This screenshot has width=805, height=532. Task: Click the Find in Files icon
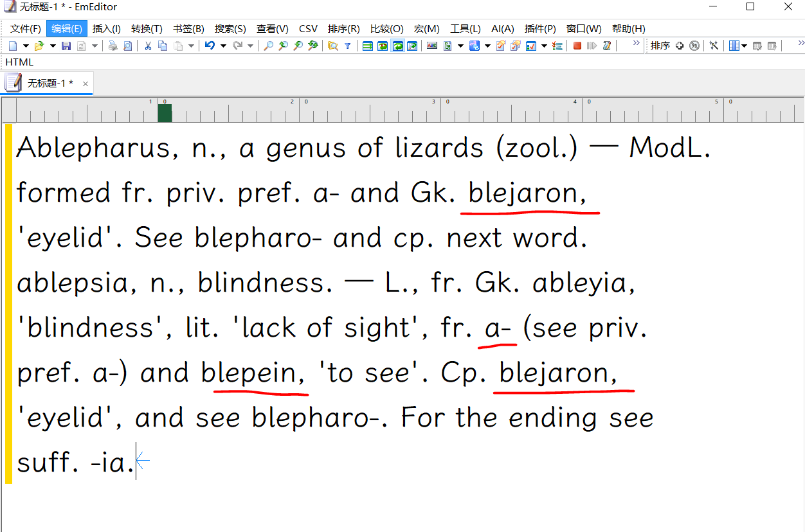332,46
